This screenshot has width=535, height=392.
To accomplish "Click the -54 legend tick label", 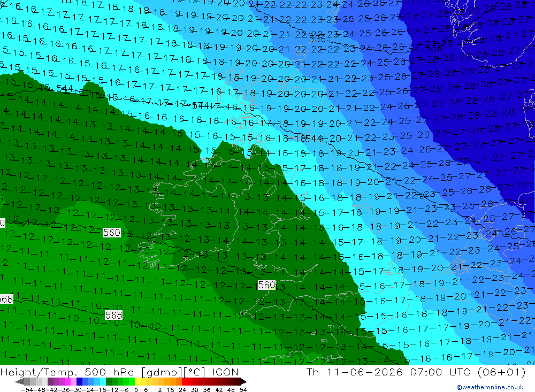I will (27, 390).
